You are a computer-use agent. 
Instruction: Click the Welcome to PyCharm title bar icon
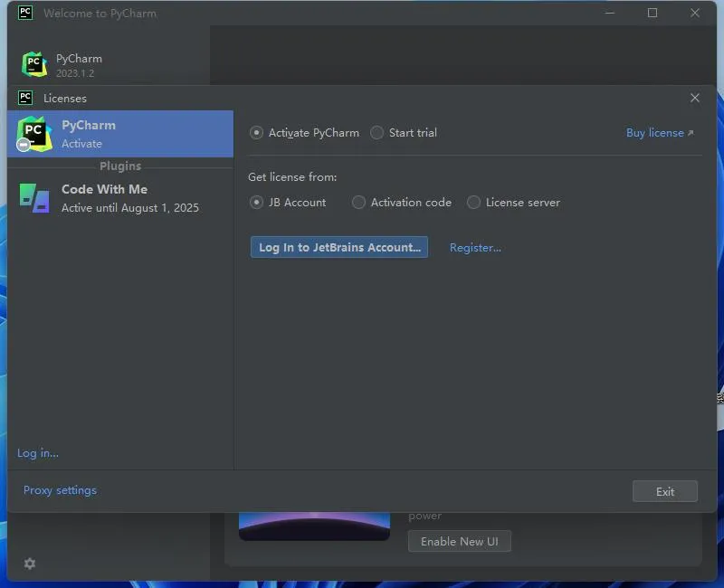pyautogui.click(x=25, y=13)
